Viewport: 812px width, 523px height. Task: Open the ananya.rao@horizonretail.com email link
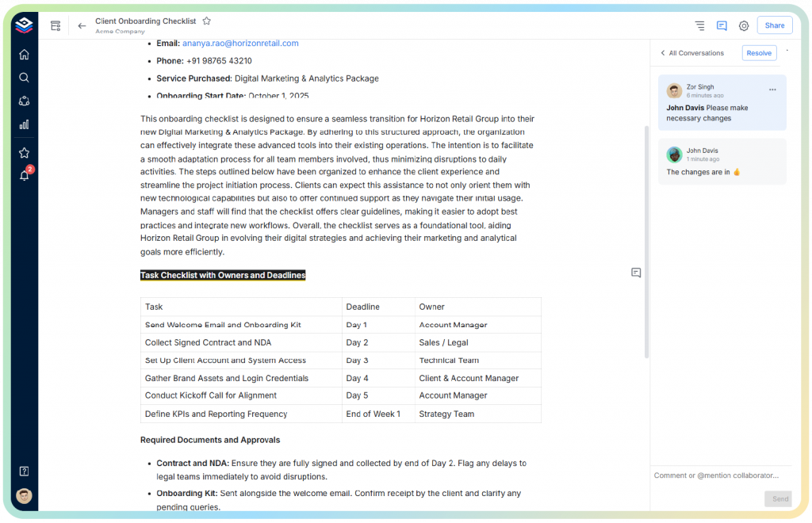(x=240, y=44)
